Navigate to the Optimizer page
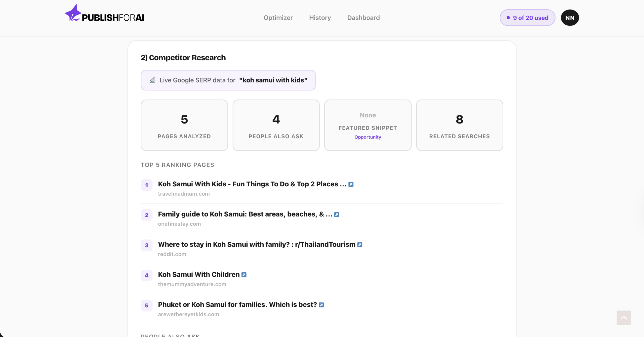 [x=278, y=18]
